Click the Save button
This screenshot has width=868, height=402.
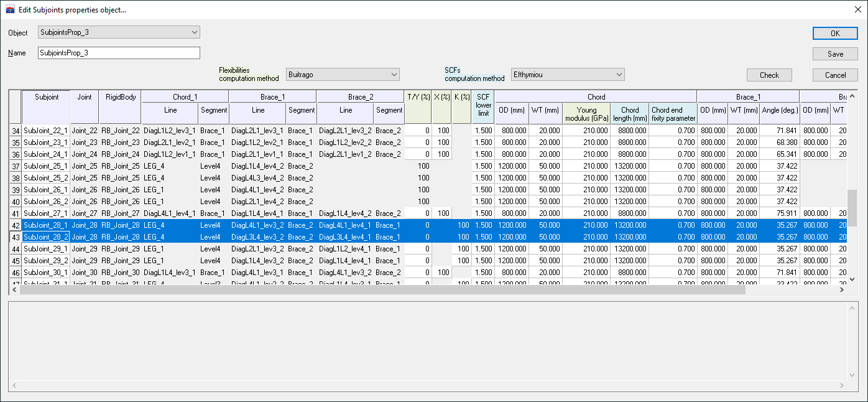[x=835, y=54]
